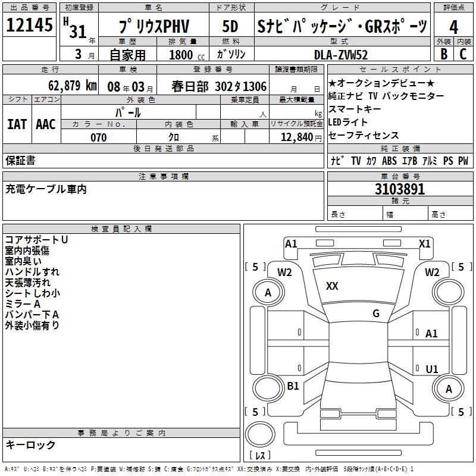Click the レス box below the car diagram
The image size is (476, 476).
pos(260,456)
